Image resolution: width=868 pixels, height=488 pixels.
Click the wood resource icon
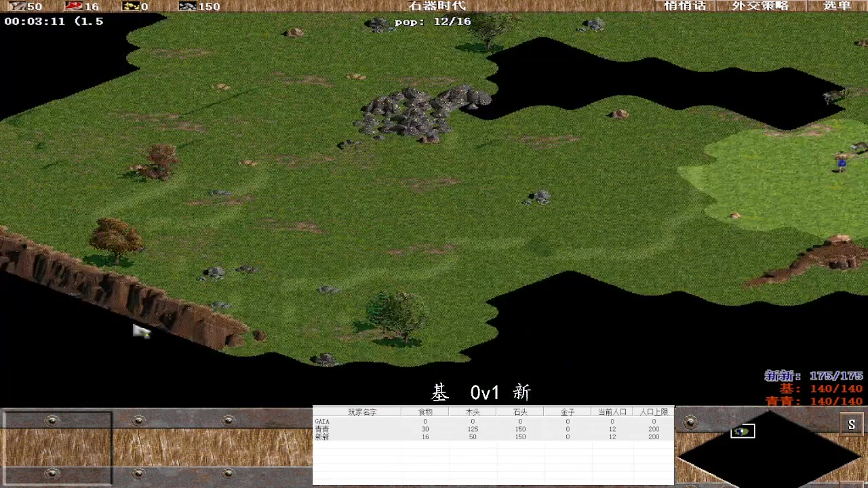click(x=16, y=6)
